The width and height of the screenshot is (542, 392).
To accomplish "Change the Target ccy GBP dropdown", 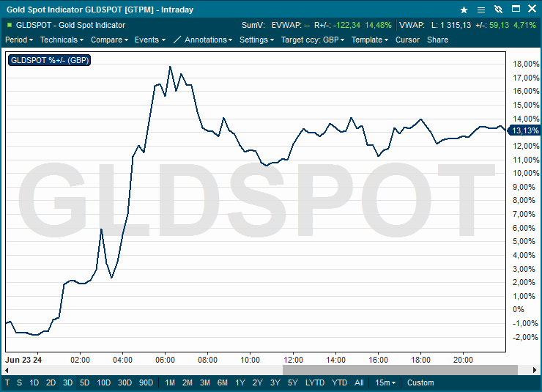I will (313, 40).
